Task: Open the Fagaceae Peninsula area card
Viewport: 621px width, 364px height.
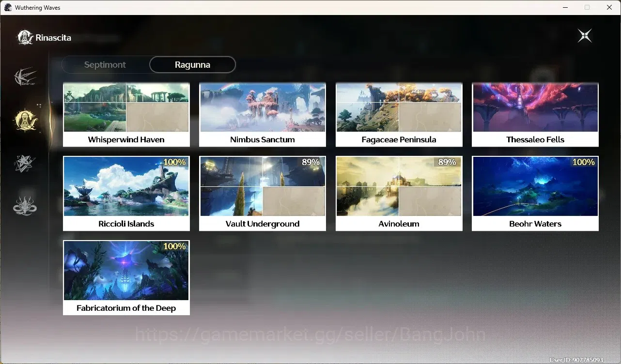Action: pos(399,115)
